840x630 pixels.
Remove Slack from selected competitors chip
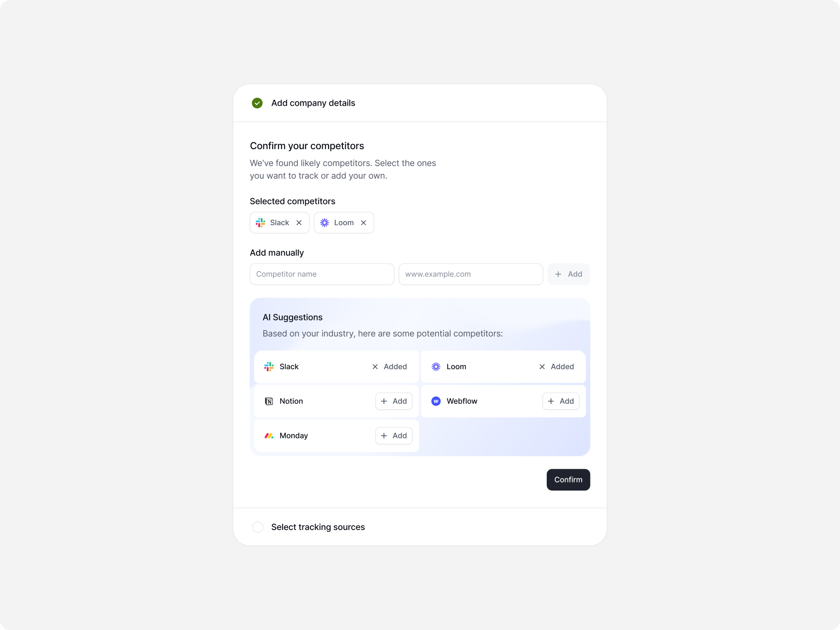tap(299, 223)
